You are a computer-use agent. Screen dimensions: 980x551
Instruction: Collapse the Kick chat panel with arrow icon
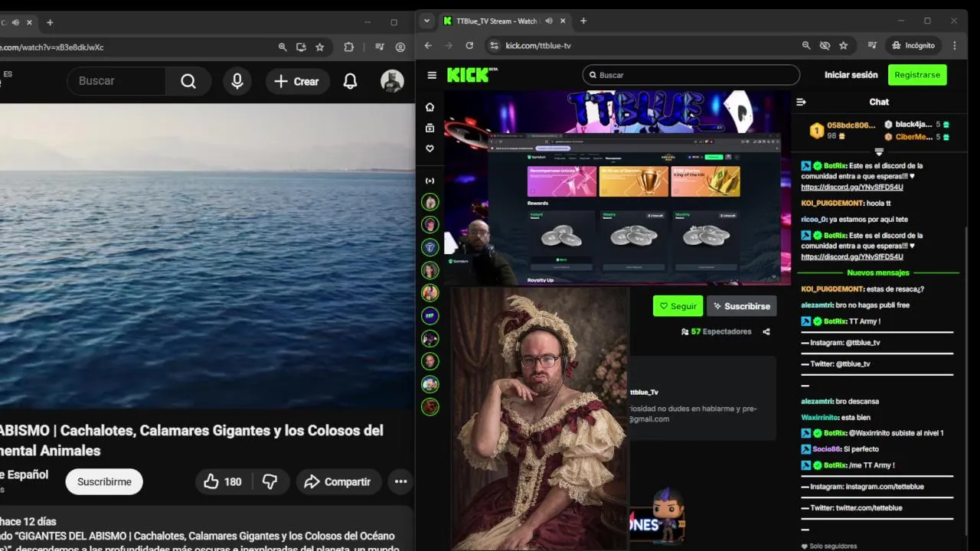point(801,102)
